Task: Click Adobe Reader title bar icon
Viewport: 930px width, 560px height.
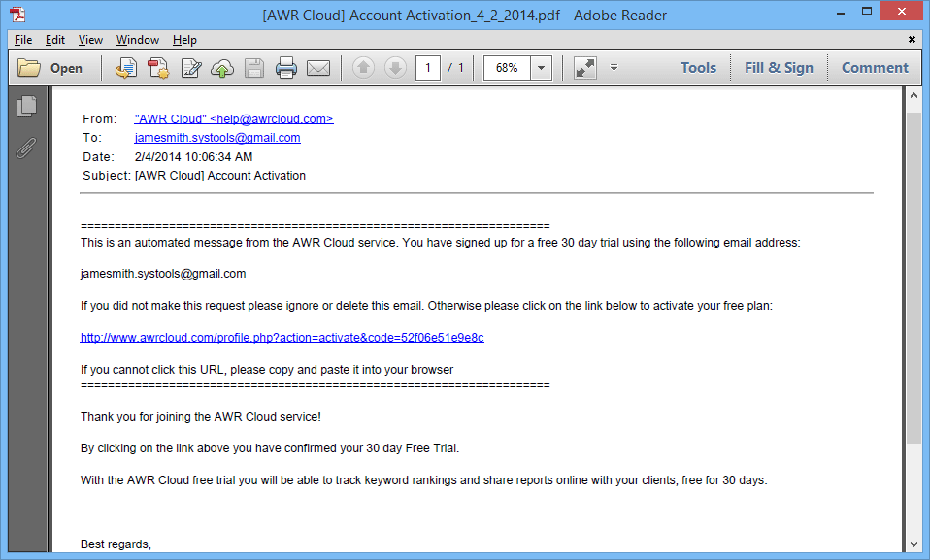Action: [17, 15]
